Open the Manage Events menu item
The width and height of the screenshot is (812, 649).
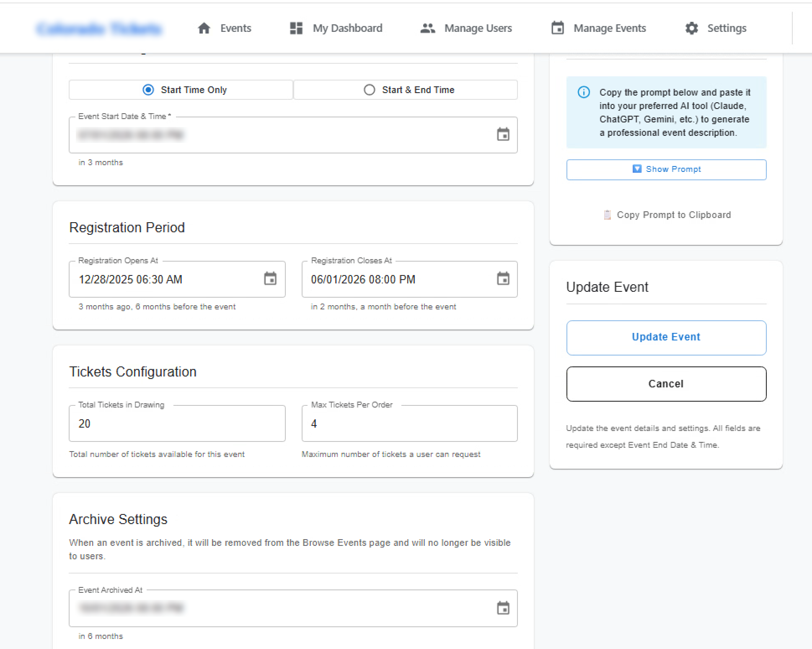609,28
